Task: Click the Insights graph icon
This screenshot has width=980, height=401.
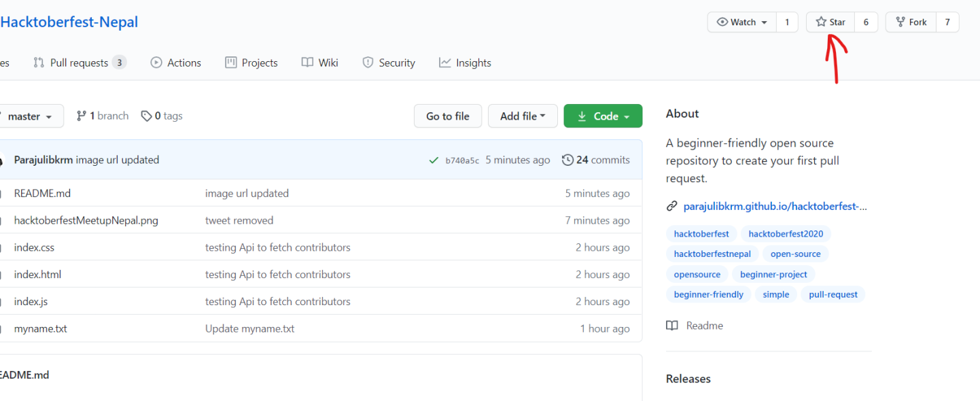Action: (445, 63)
